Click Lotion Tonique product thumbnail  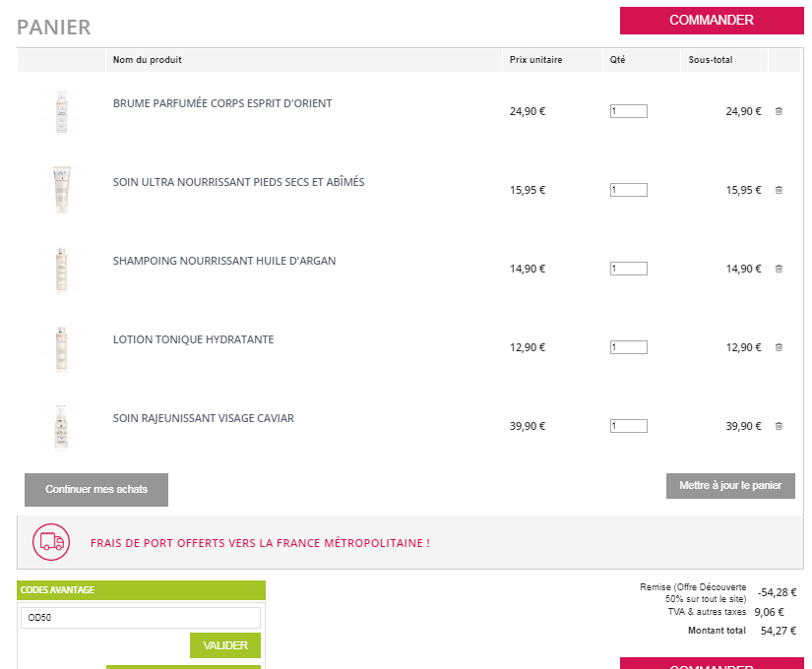coord(61,347)
